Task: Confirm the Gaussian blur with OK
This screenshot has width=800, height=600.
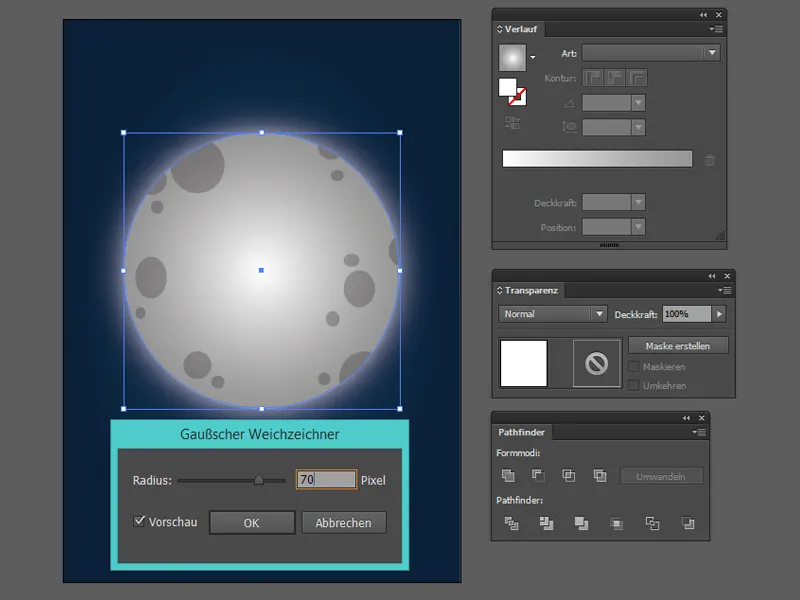Action: (x=252, y=522)
